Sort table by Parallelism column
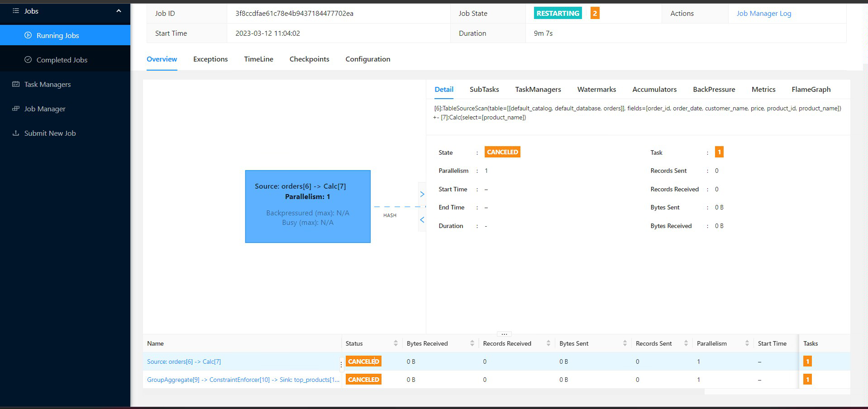 coord(747,343)
